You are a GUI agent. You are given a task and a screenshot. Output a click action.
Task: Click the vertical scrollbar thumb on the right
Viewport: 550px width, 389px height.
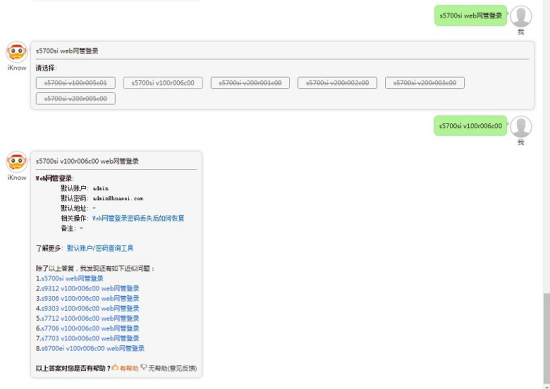point(546,338)
